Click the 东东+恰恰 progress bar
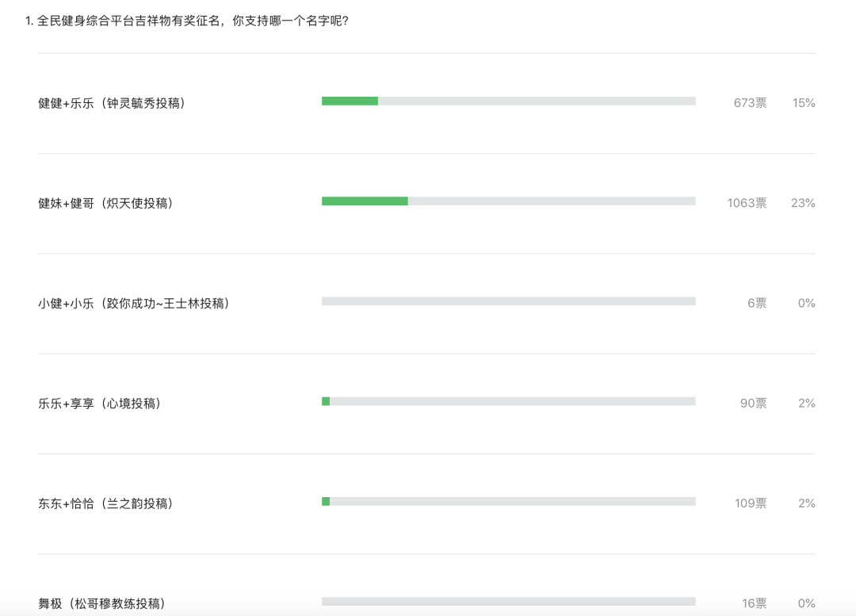The width and height of the screenshot is (856, 616). point(508,501)
